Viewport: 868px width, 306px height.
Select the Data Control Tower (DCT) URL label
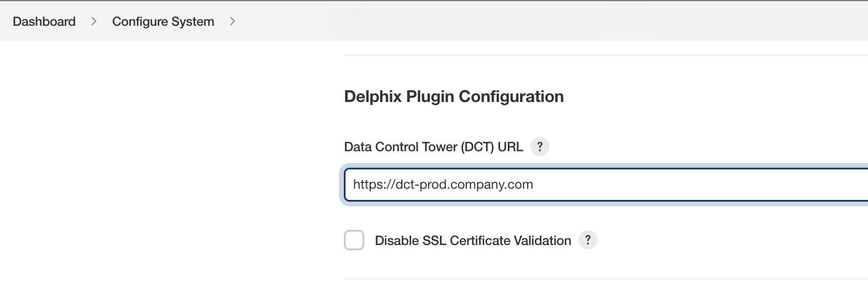pos(433,147)
